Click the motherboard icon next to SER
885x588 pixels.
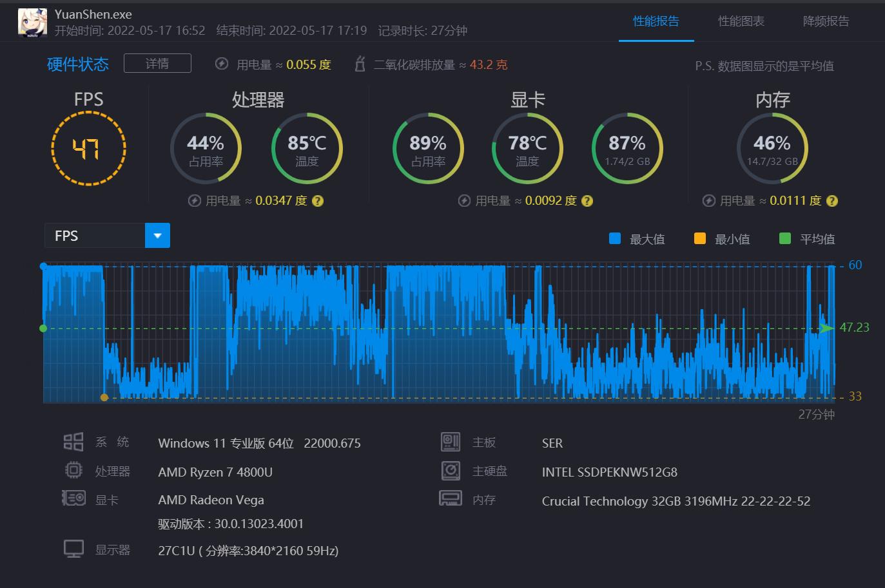point(451,442)
